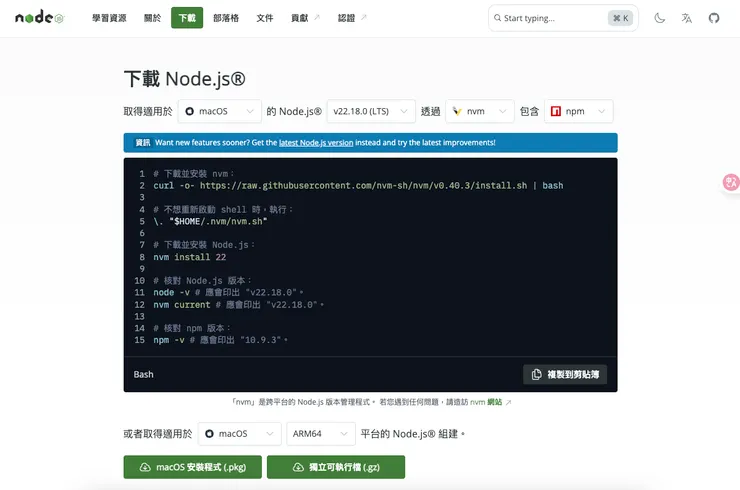The width and height of the screenshot is (740, 490).
Task: Open the nvm version manager dropdown
Action: coord(479,111)
